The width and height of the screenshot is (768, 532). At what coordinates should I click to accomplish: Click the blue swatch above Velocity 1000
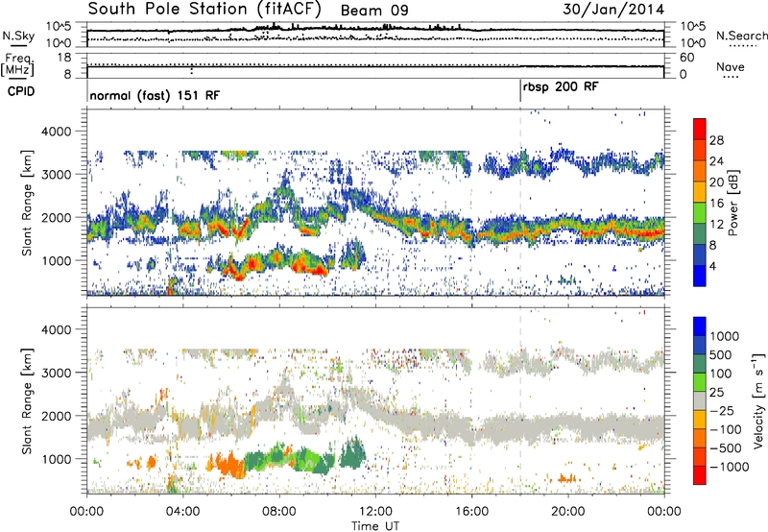[x=700, y=326]
